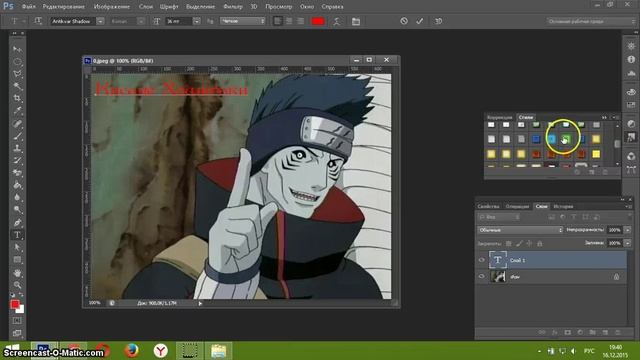Select the Dodge tool

pyautogui.click(x=17, y=210)
